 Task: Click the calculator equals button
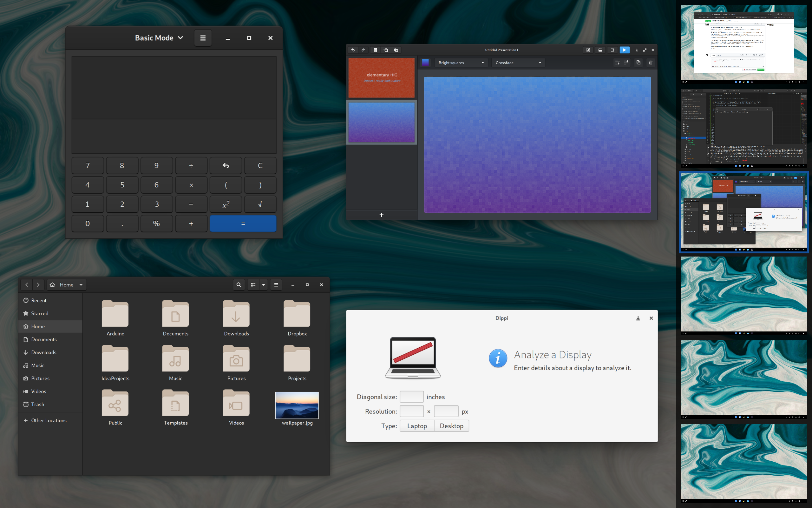pyautogui.click(x=243, y=224)
